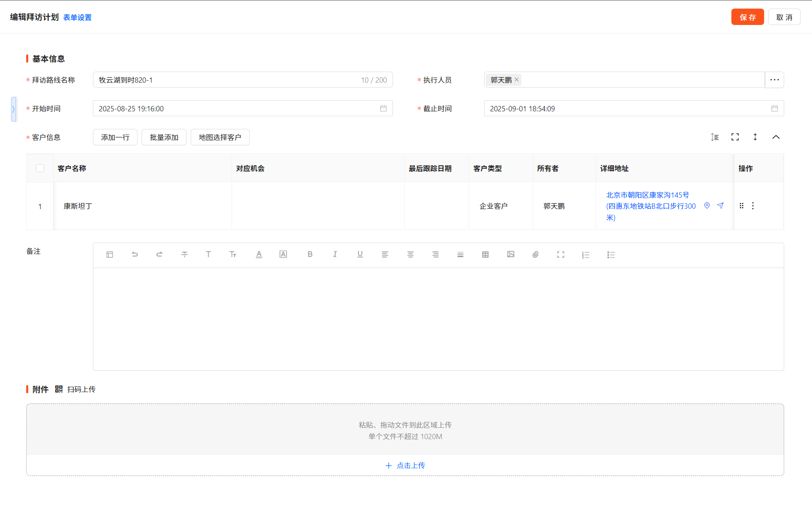Insert image into notes
812x505 pixels.
tap(511, 255)
